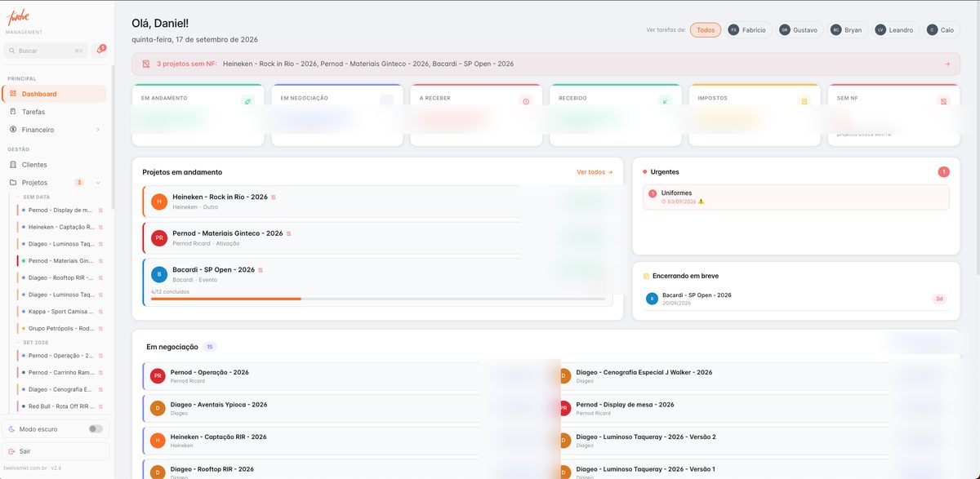
Task: Click calendar icon beside Encerrando em breve
Action: [646, 276]
